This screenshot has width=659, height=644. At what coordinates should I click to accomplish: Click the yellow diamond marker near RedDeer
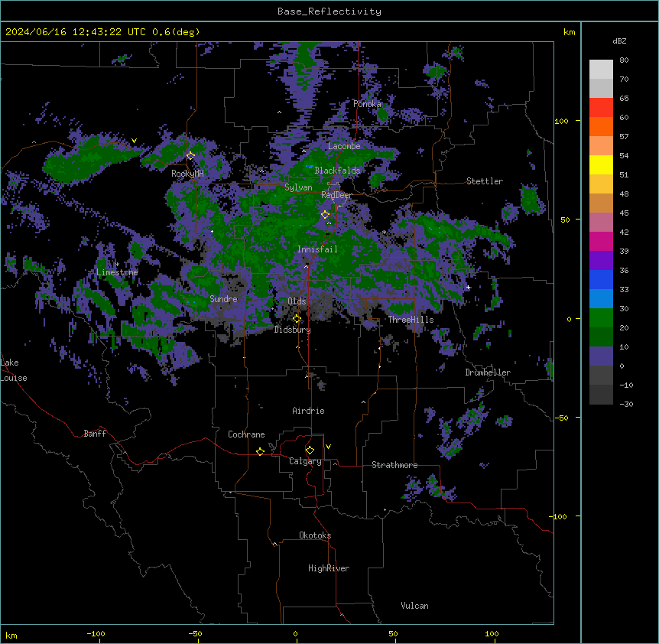(x=325, y=214)
